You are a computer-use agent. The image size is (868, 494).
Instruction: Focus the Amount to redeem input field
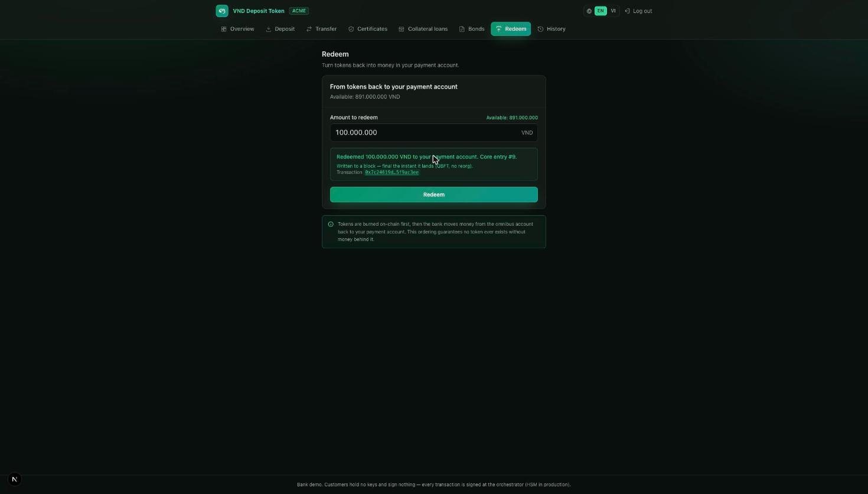pyautogui.click(x=434, y=132)
